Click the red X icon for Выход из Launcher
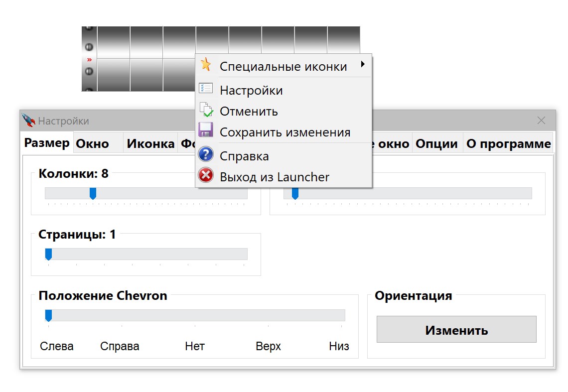 click(206, 176)
